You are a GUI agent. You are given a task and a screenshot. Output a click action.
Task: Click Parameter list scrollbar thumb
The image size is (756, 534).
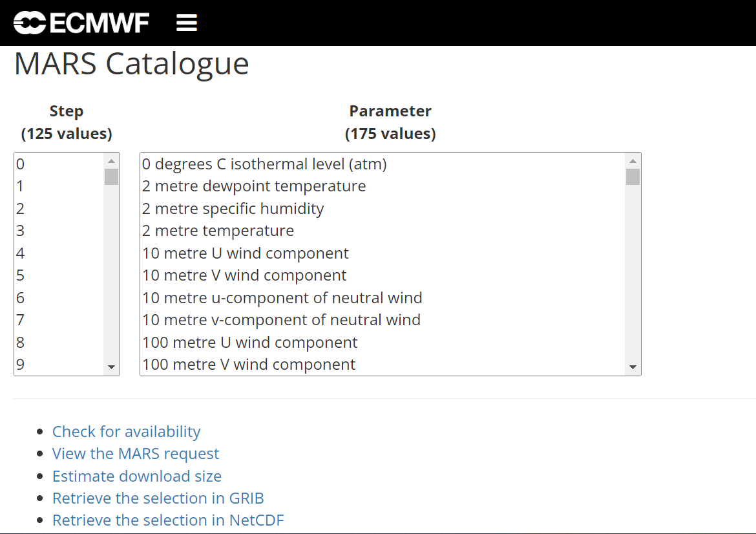(x=633, y=176)
